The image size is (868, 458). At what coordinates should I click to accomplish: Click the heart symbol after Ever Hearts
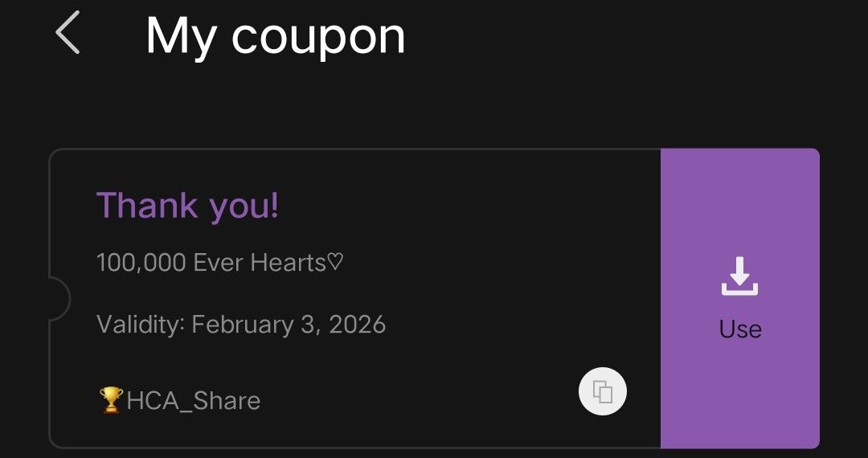coord(335,262)
